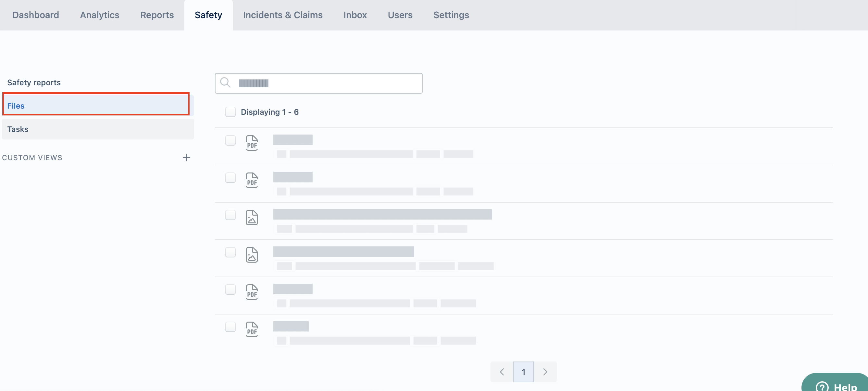Open the Settings tab
Image resolution: width=868 pixels, height=391 pixels.
451,15
